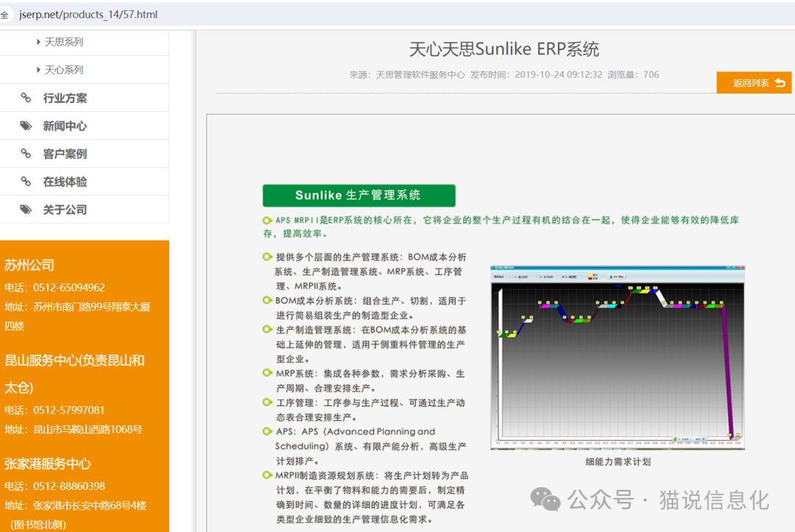Click the publish time 2019-10-24 09:12:32
The height and width of the screenshot is (532, 795).
(x=559, y=75)
